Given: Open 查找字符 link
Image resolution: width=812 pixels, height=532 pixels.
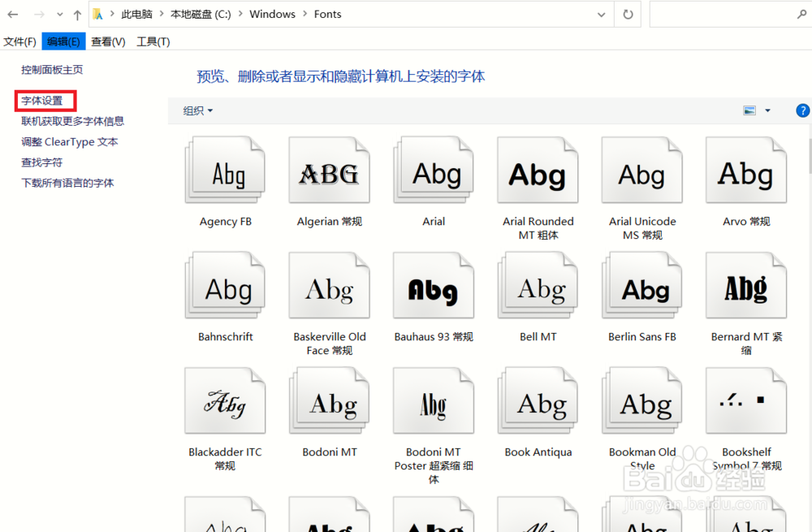Looking at the screenshot, I should 41,162.
